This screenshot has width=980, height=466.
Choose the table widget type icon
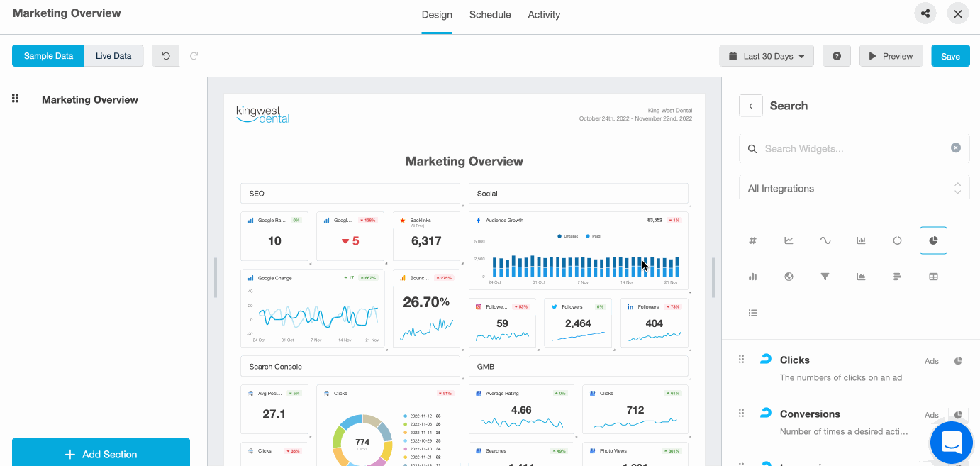tap(933, 277)
